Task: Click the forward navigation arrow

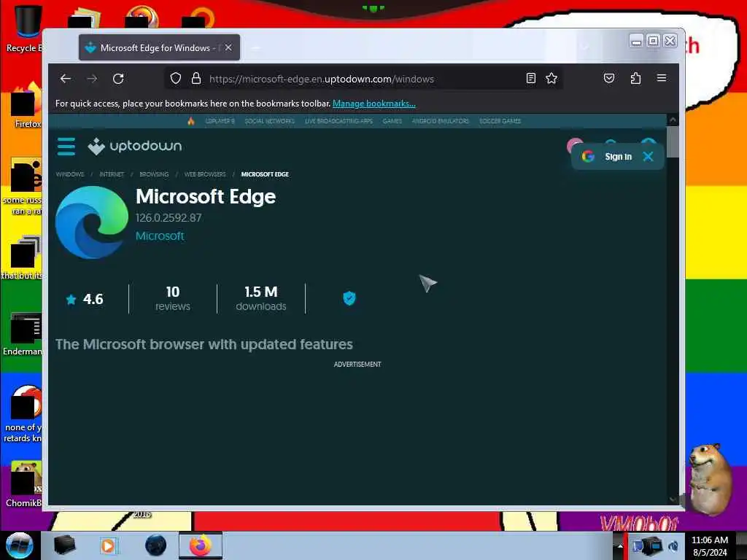Action: [92, 79]
